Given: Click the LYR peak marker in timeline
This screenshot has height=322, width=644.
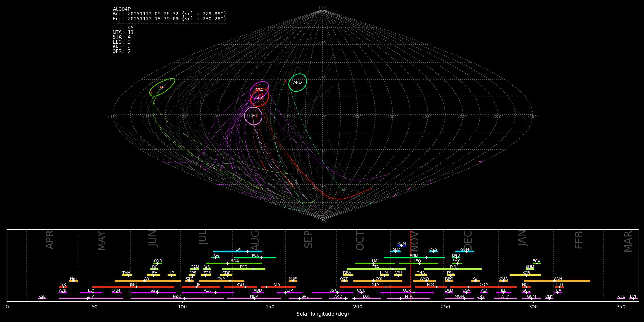Looking at the screenshot, I should tap(64, 287).
